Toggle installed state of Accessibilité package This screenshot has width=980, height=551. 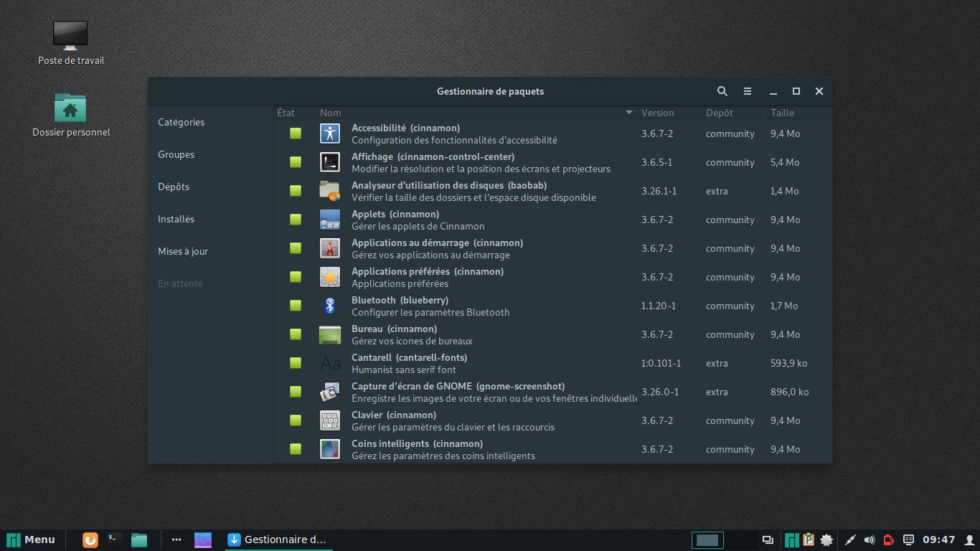pos(296,133)
